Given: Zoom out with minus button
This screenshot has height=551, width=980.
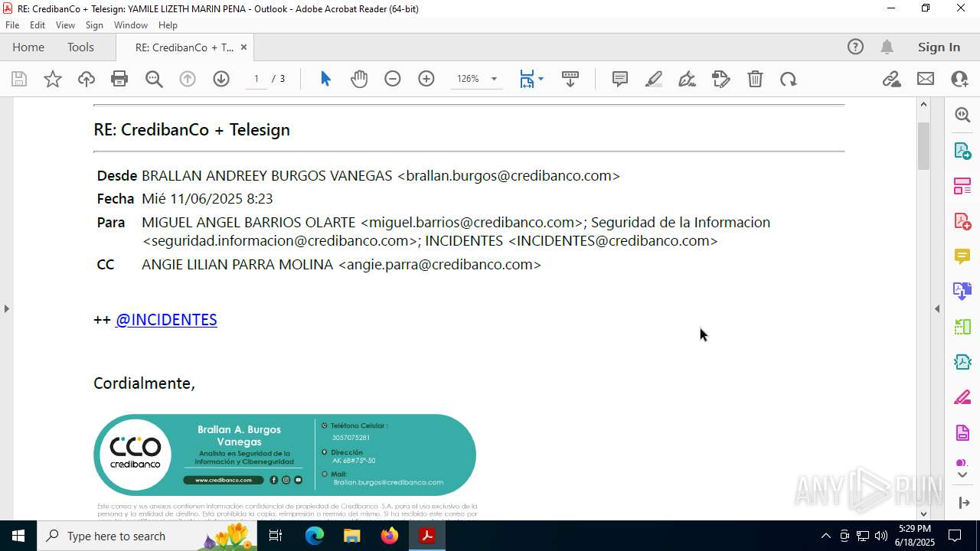Looking at the screenshot, I should (393, 79).
